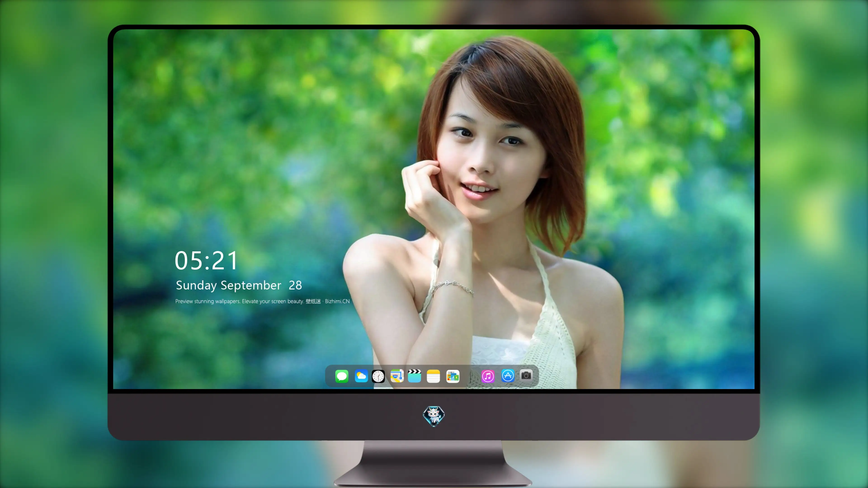Open the Clock app in the dock
Viewport: 868px width, 488px height.
pos(378,376)
